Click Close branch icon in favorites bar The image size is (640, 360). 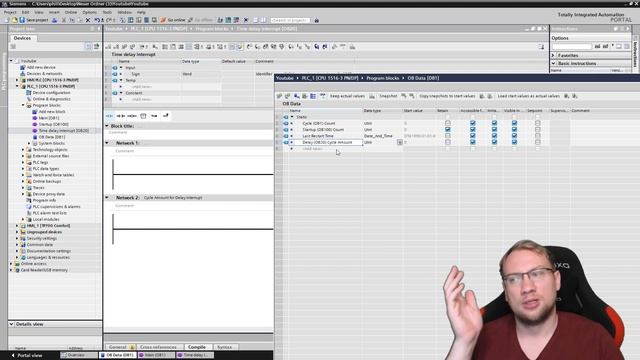(x=165, y=116)
